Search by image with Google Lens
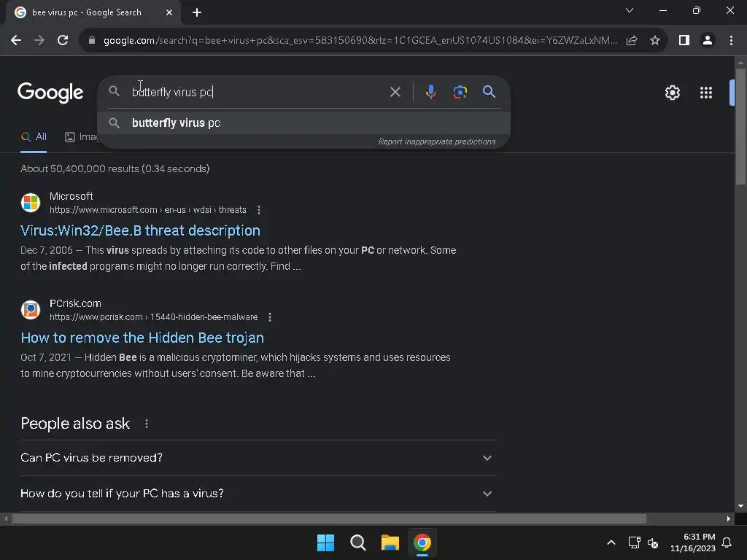The image size is (747, 560). pos(460,92)
